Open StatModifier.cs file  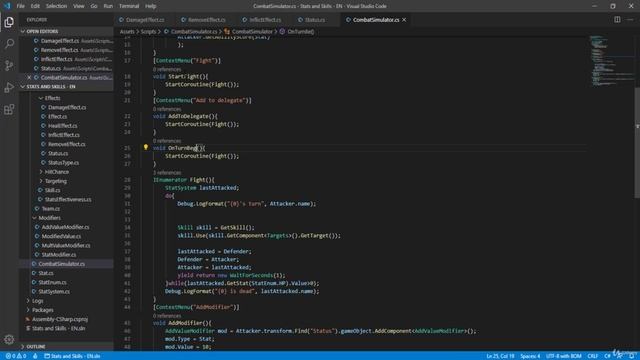coord(59,255)
